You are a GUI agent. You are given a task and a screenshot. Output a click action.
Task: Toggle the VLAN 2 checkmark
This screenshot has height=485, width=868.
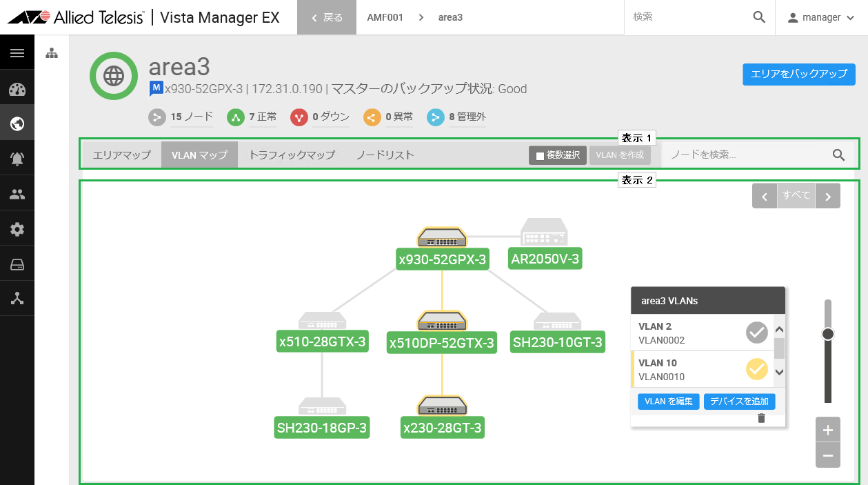(757, 333)
